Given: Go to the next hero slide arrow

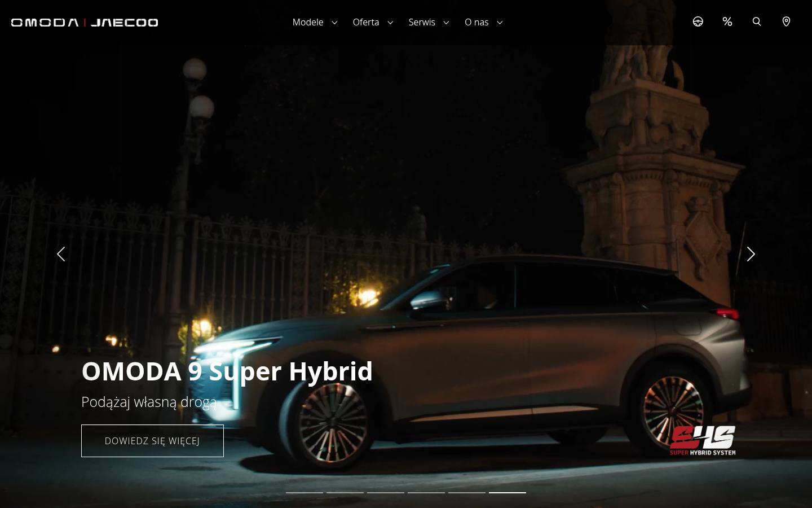Looking at the screenshot, I should tap(751, 254).
